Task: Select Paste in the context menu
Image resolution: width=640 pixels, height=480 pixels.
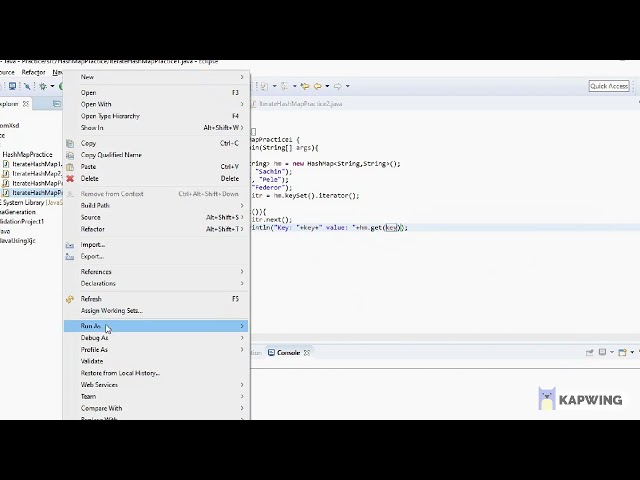Action: 156,167
